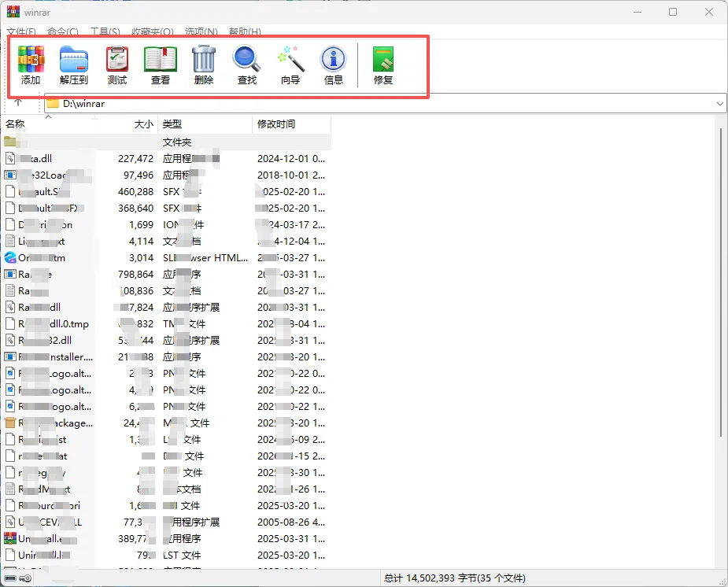Click the WinRAR icon of the 389,77 uninstall file
728x587 pixels.
(x=10, y=538)
